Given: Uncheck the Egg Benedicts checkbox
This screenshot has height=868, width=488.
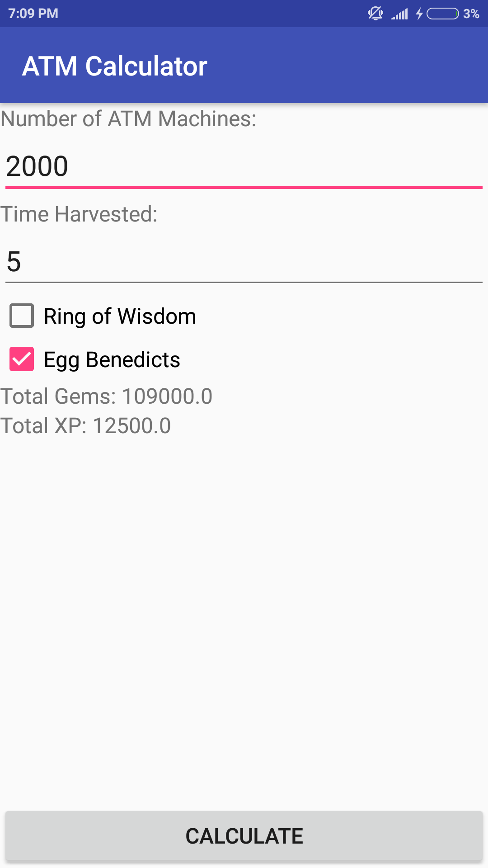Looking at the screenshot, I should coord(22,359).
